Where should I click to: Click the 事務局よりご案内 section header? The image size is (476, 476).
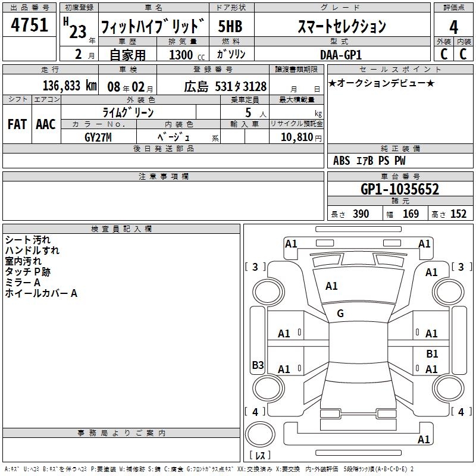tap(121, 433)
